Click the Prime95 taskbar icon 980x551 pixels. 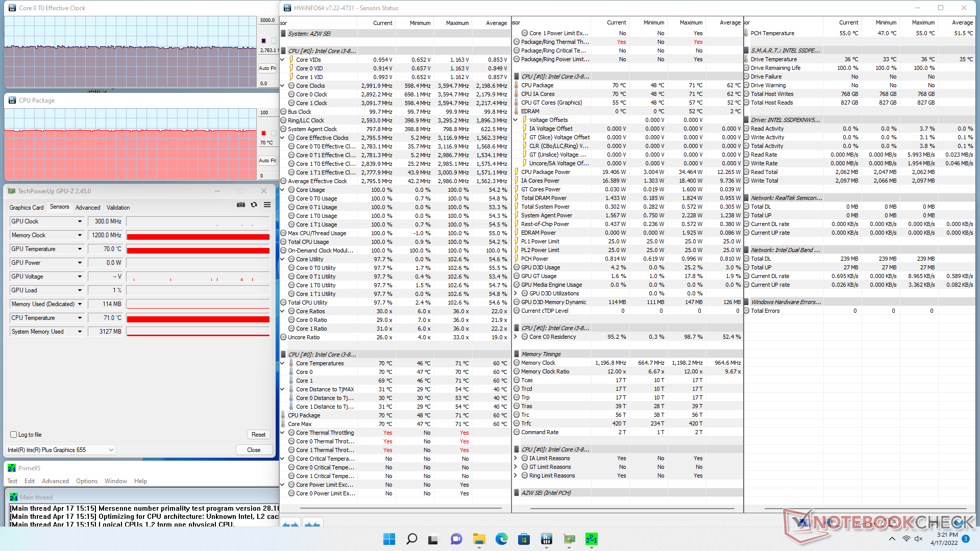click(591, 539)
